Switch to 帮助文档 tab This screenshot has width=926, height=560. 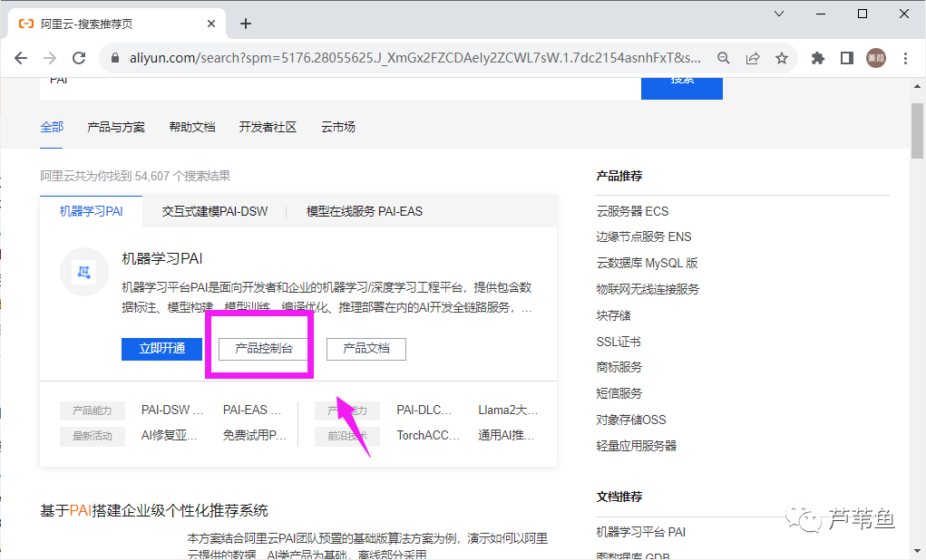(x=192, y=127)
